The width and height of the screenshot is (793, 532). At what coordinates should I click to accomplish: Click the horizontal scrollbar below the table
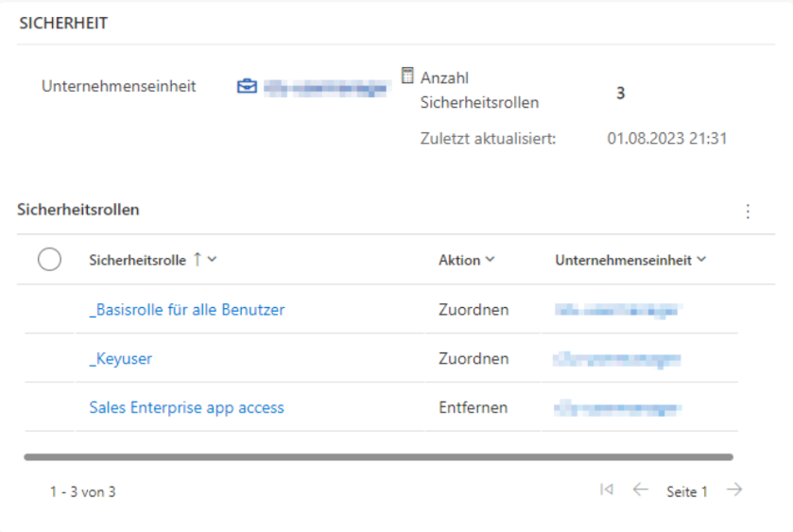coord(378,457)
